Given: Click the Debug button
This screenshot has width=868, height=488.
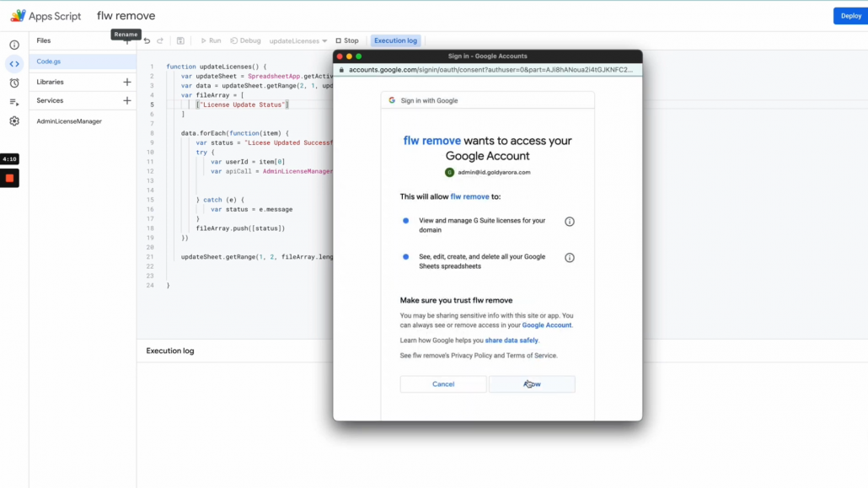Looking at the screenshot, I should click(246, 40).
